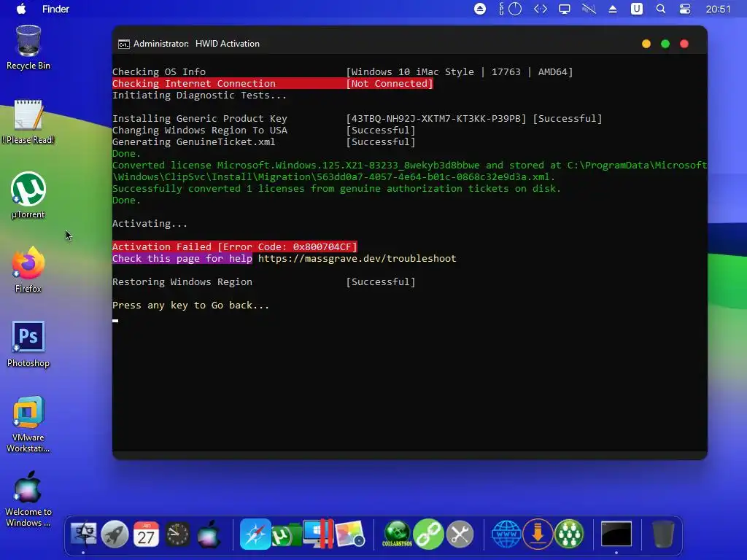Open the Clock icon in the dock
747x560 pixels.
click(177, 534)
